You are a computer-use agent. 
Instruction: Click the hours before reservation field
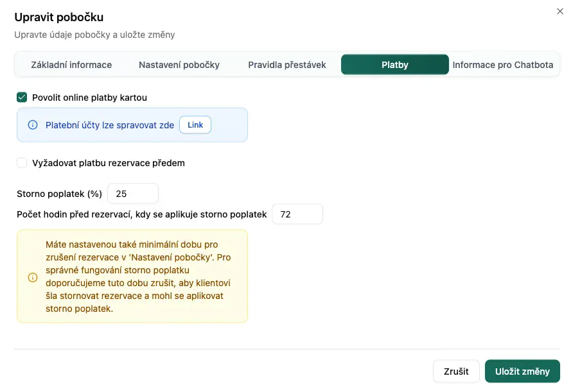click(x=297, y=214)
